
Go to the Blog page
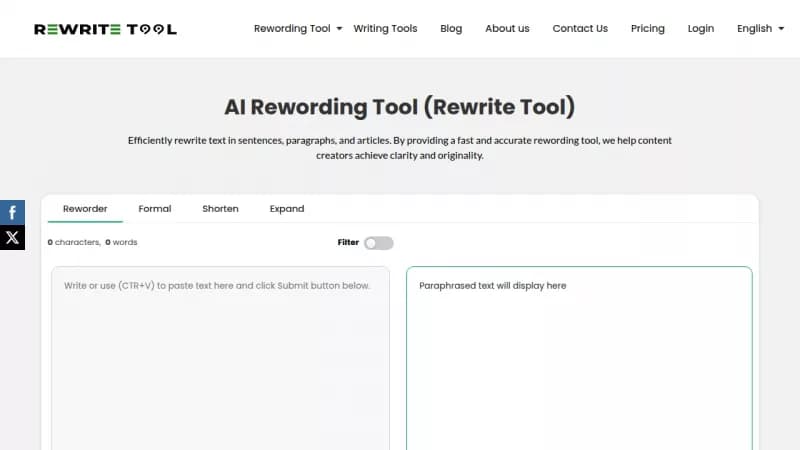[451, 29]
